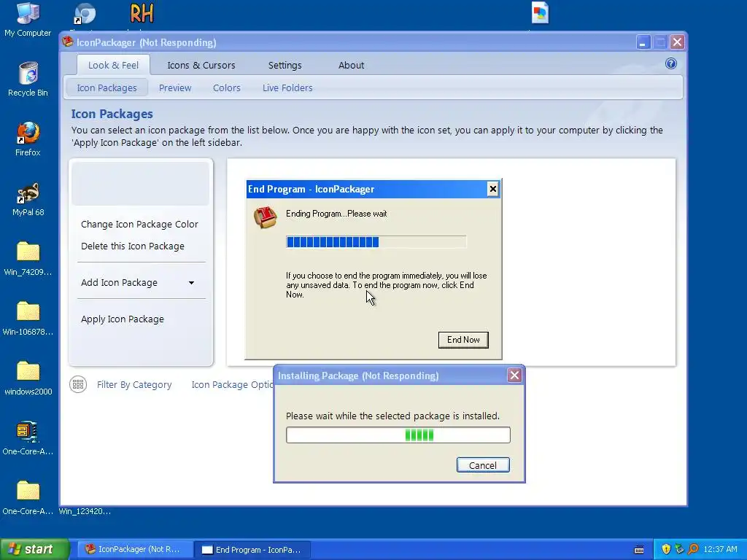The width and height of the screenshot is (747, 560).
Task: Minimize the IconPackager window
Action: (643, 42)
